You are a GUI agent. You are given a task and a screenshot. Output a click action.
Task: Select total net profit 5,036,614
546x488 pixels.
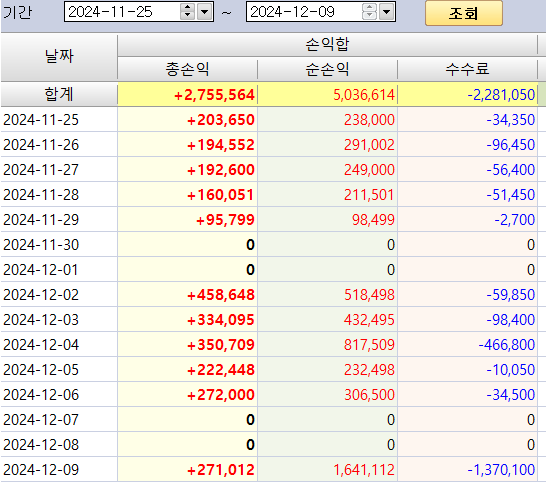(x=327, y=95)
